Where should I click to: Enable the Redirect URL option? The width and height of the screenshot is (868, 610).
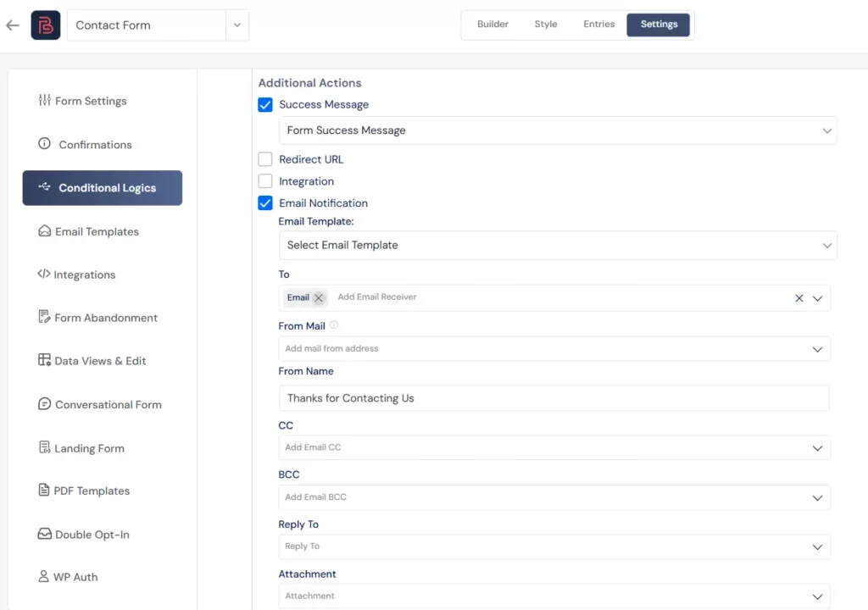click(264, 159)
